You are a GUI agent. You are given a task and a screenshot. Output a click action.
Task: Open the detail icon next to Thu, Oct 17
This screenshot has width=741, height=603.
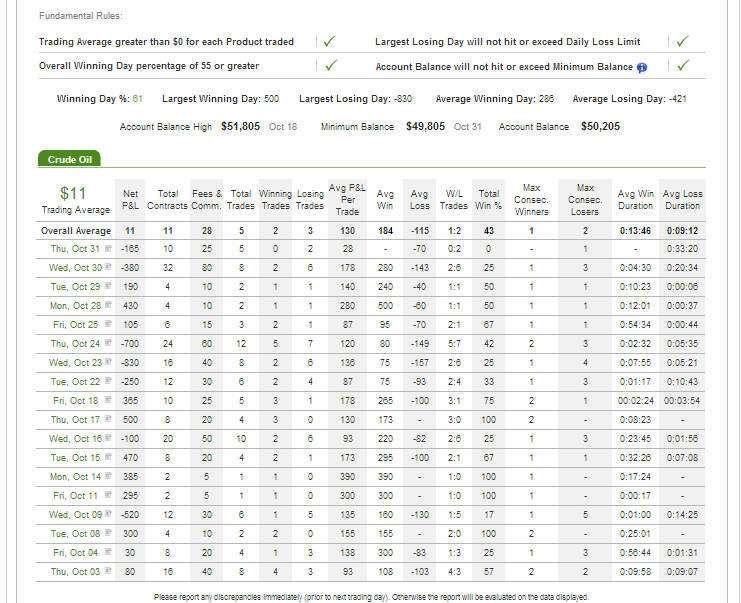[108, 419]
